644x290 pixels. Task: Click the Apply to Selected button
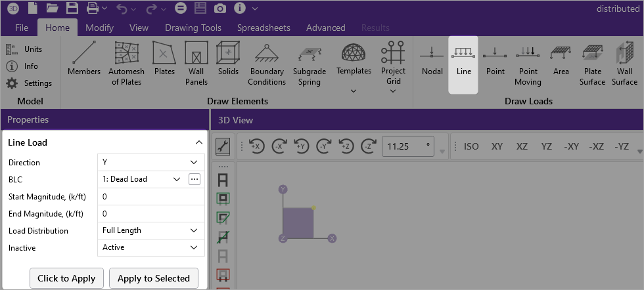154,278
